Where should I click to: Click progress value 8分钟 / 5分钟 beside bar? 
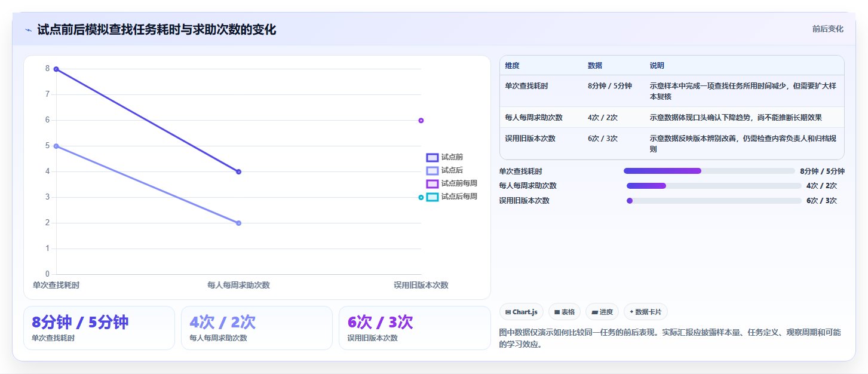(x=822, y=171)
